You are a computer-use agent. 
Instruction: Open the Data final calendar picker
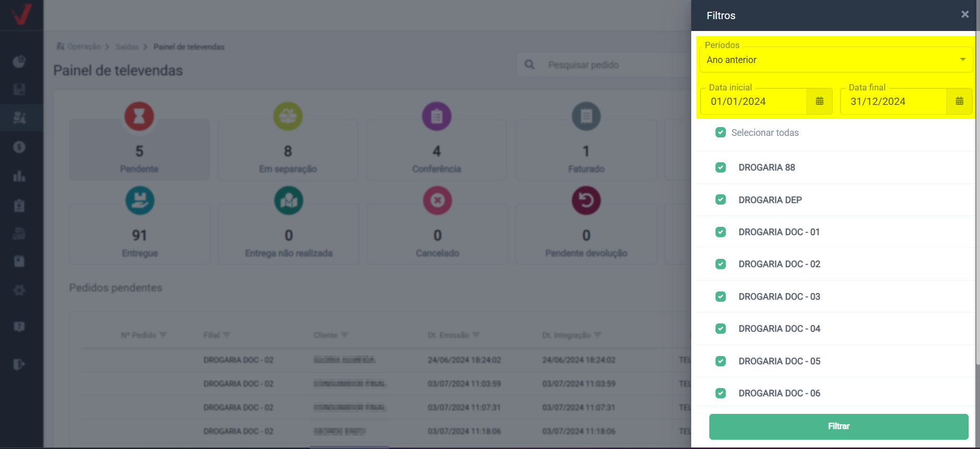pyautogui.click(x=959, y=101)
